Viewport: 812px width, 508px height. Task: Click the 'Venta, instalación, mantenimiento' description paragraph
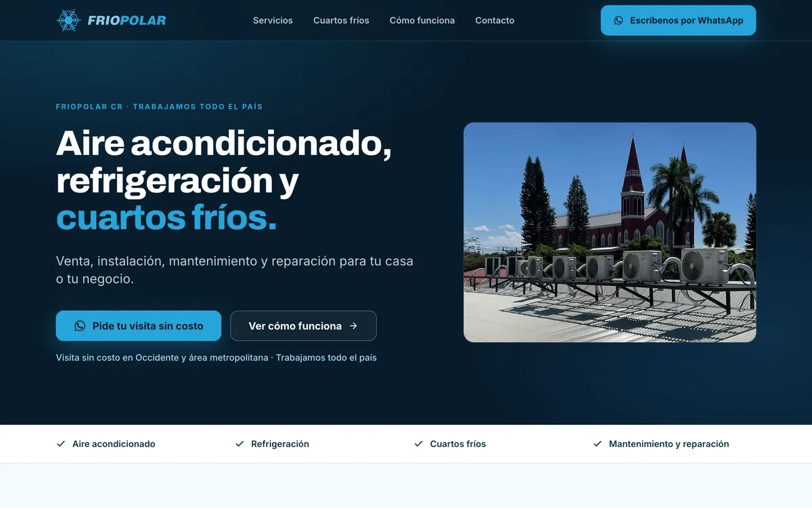(x=235, y=270)
